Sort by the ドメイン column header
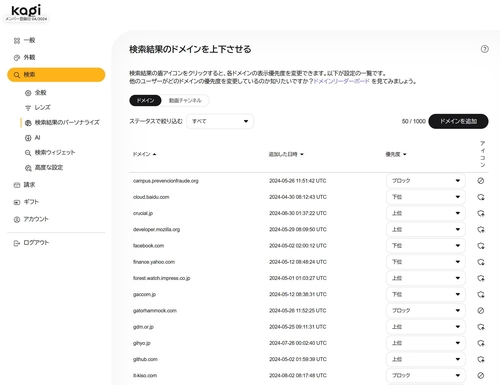 pos(144,154)
